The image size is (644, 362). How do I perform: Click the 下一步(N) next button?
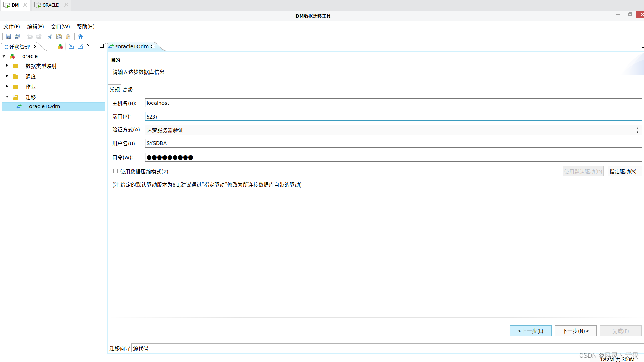pos(576,331)
